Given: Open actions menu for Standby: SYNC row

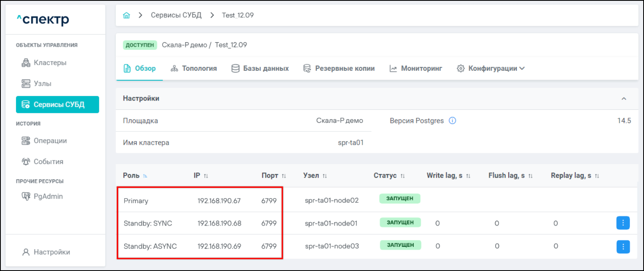Looking at the screenshot, I should click(x=623, y=223).
